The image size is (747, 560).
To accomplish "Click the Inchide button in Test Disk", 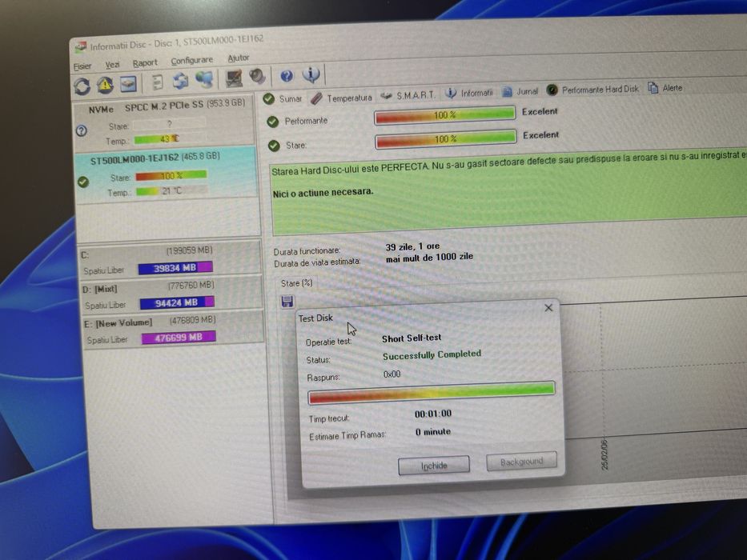I will tap(434, 466).
